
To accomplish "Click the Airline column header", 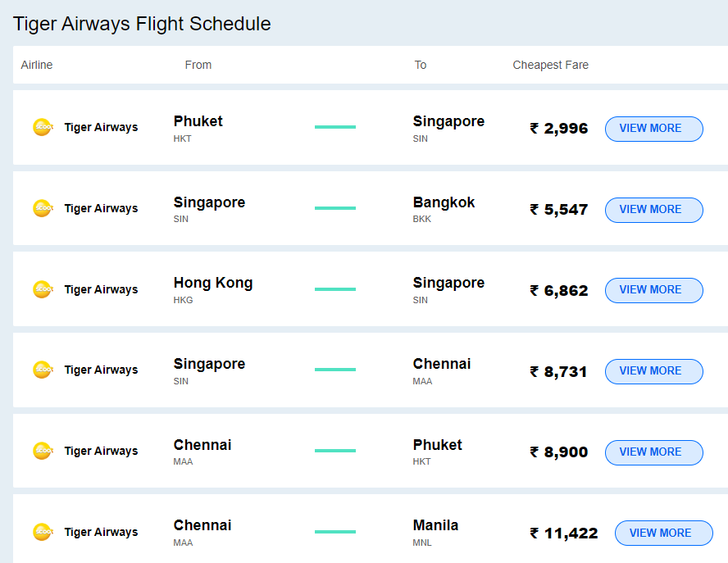I will (x=37, y=65).
